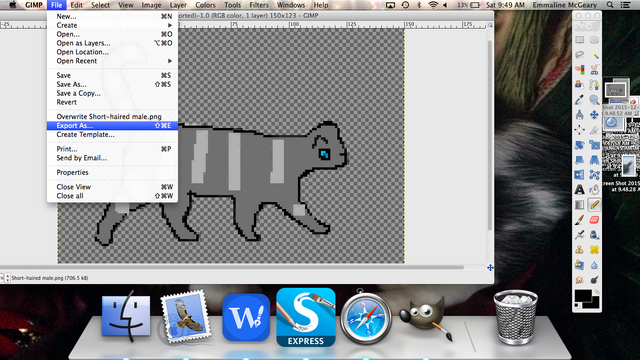The height and width of the screenshot is (360, 640).
Task: Click the canvas navigation icon at corner
Action: coord(490,268)
